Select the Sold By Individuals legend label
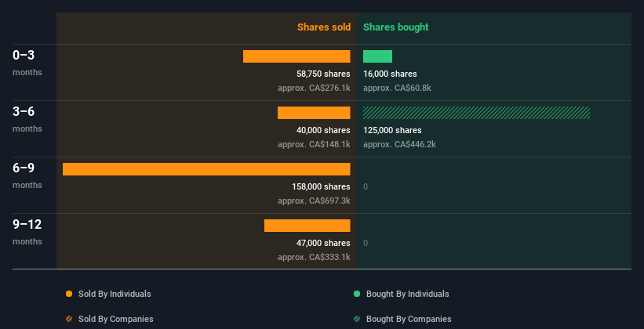644x329 pixels. click(x=115, y=294)
